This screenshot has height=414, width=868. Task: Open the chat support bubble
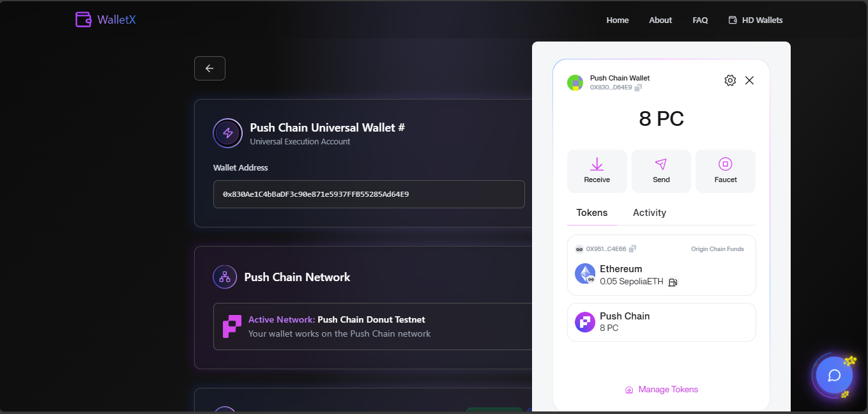[x=834, y=376]
